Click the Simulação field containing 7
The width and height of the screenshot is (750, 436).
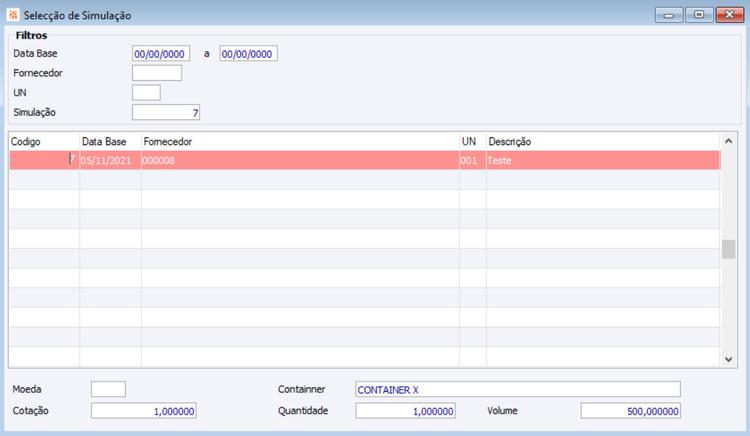pos(165,113)
